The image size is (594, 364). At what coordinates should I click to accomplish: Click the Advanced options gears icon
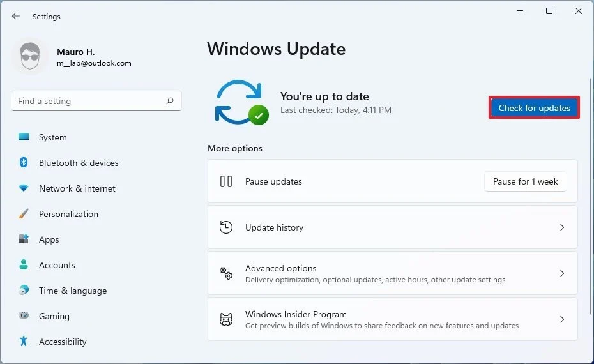point(226,273)
